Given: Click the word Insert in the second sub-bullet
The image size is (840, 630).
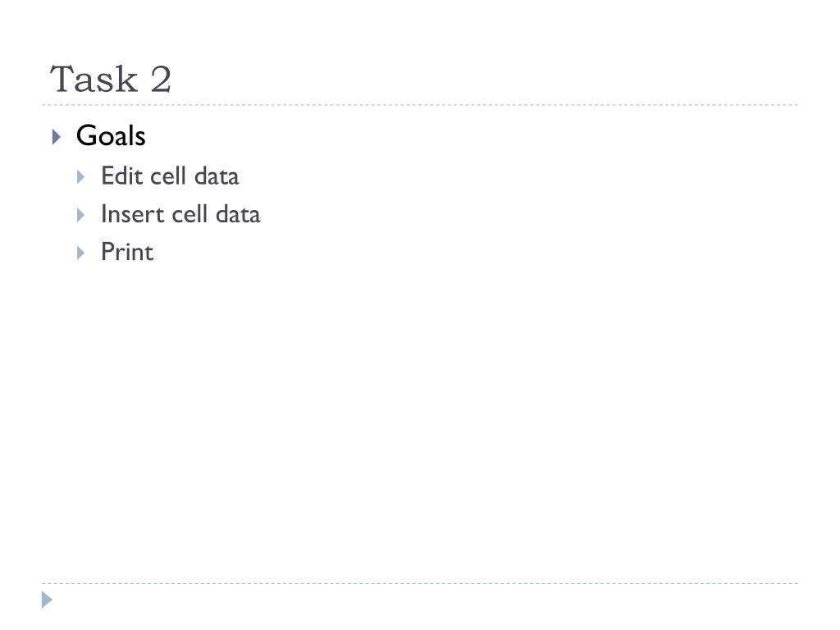Looking at the screenshot, I should [132, 214].
